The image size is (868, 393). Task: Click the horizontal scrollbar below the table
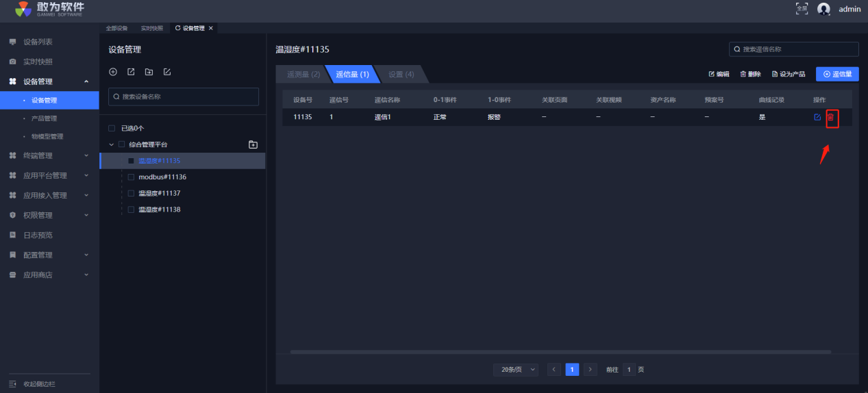point(560,352)
